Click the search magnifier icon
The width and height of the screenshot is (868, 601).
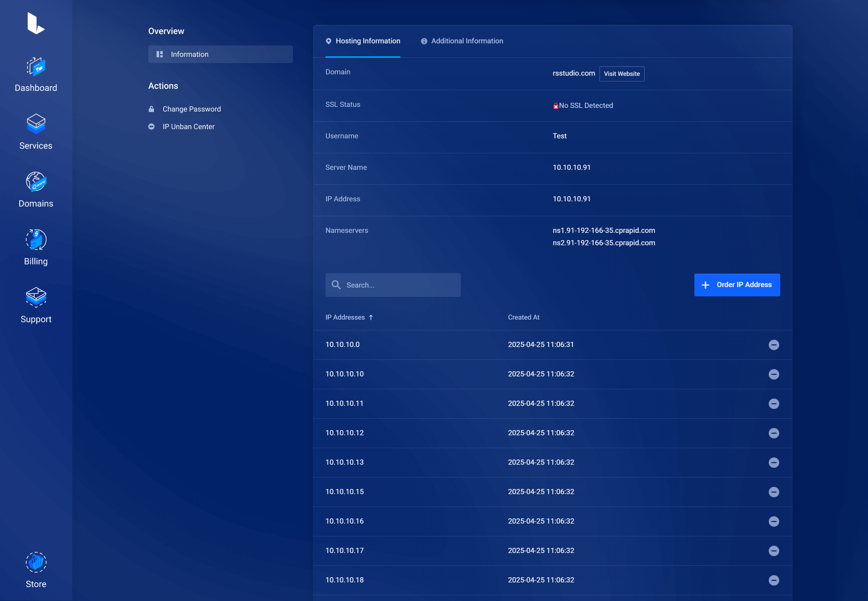click(x=336, y=285)
